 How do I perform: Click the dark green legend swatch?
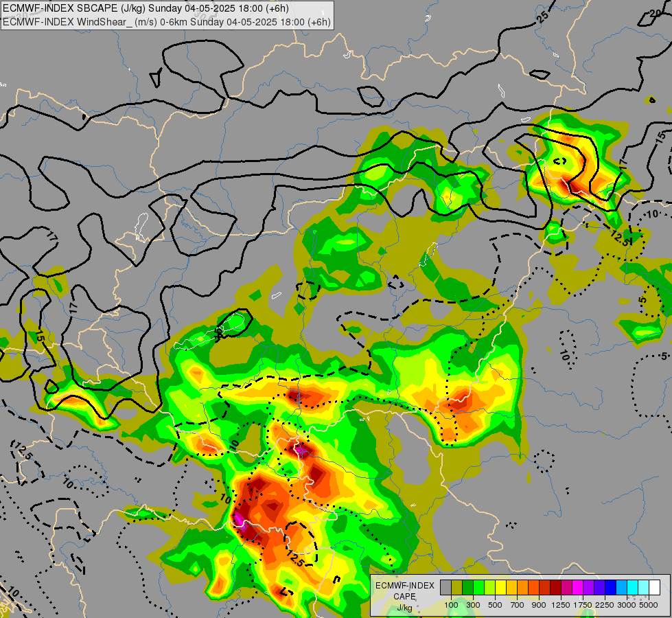467,587
